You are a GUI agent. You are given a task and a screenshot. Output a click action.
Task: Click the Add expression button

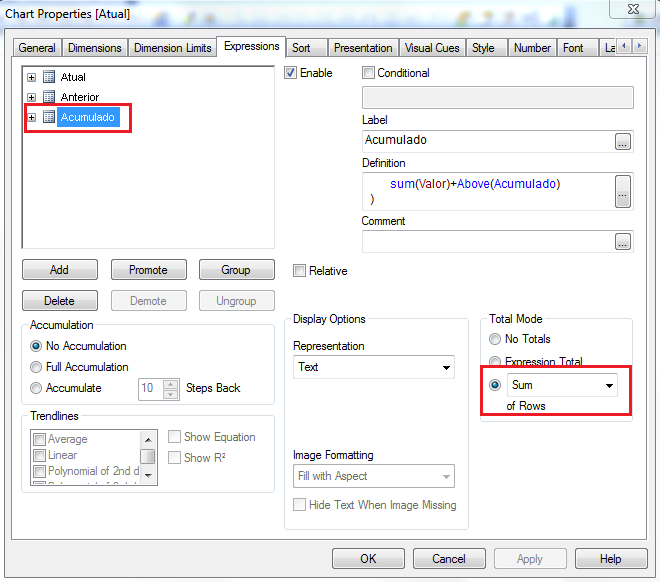tap(60, 270)
